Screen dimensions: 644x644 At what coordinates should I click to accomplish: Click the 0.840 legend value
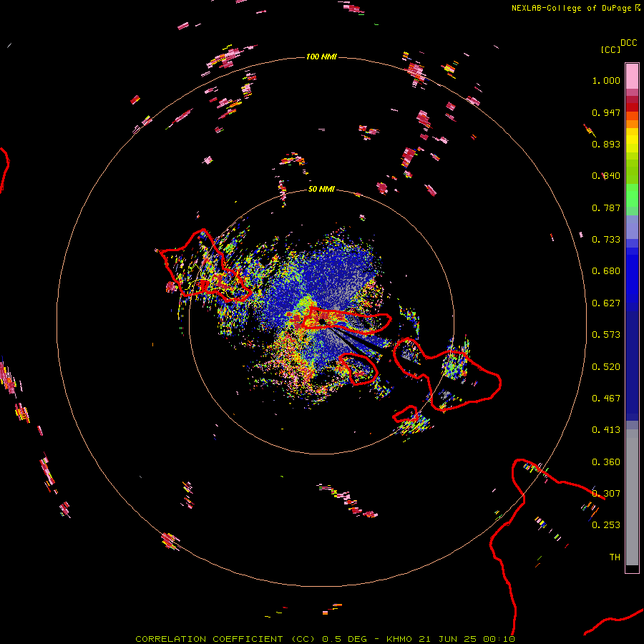[606, 176]
